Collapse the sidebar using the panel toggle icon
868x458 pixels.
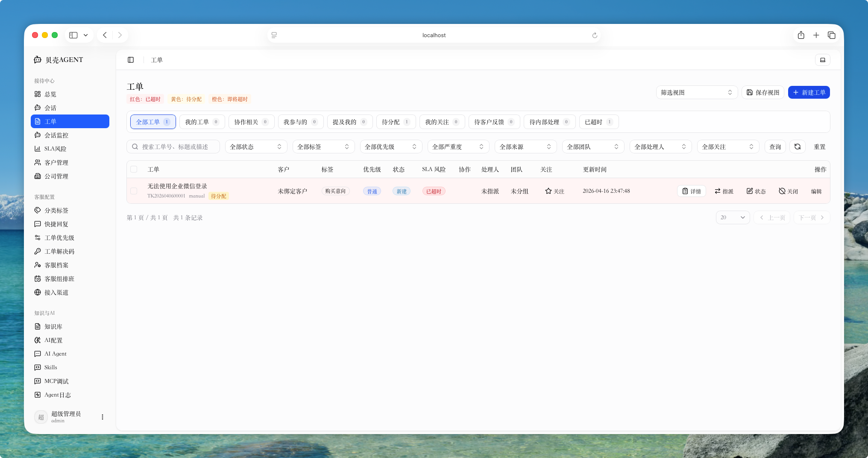(x=131, y=60)
